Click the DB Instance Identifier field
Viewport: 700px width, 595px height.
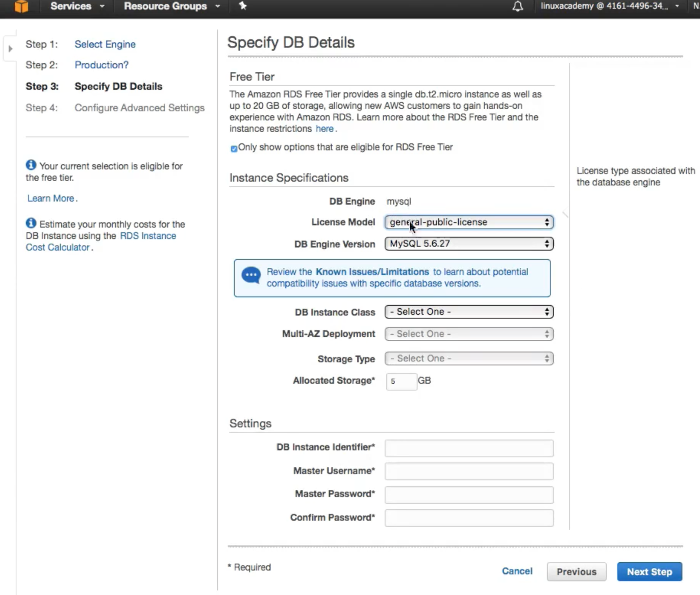(469, 448)
